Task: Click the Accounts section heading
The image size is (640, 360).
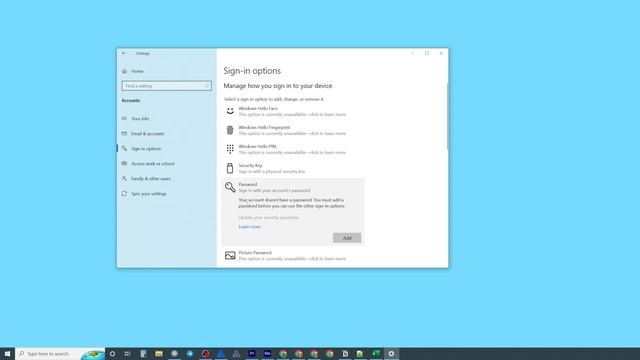Action: point(131,100)
